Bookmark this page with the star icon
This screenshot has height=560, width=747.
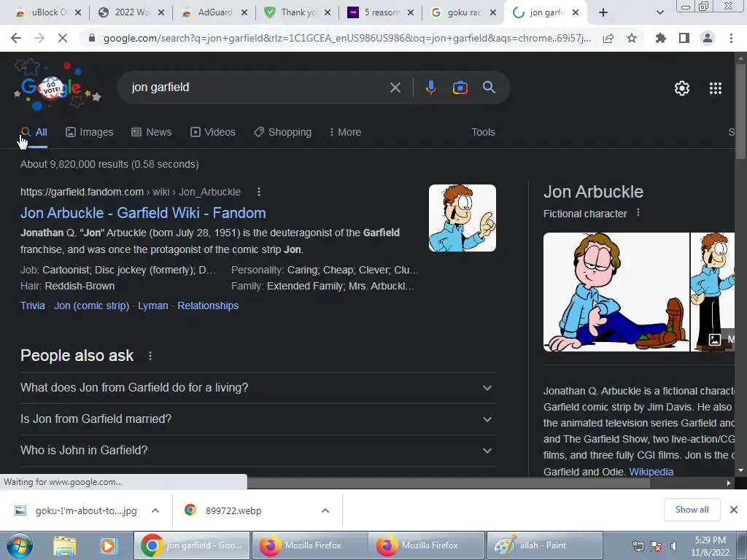(x=632, y=38)
